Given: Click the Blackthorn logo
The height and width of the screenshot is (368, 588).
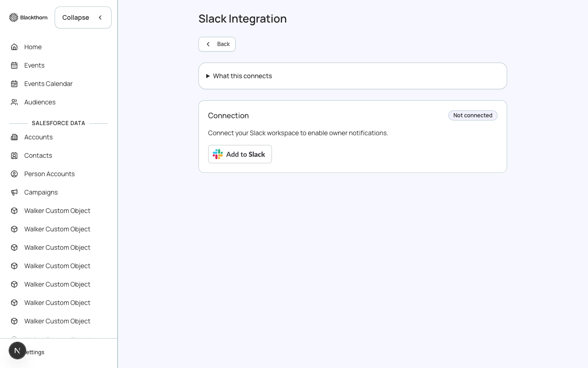Looking at the screenshot, I should (x=28, y=17).
